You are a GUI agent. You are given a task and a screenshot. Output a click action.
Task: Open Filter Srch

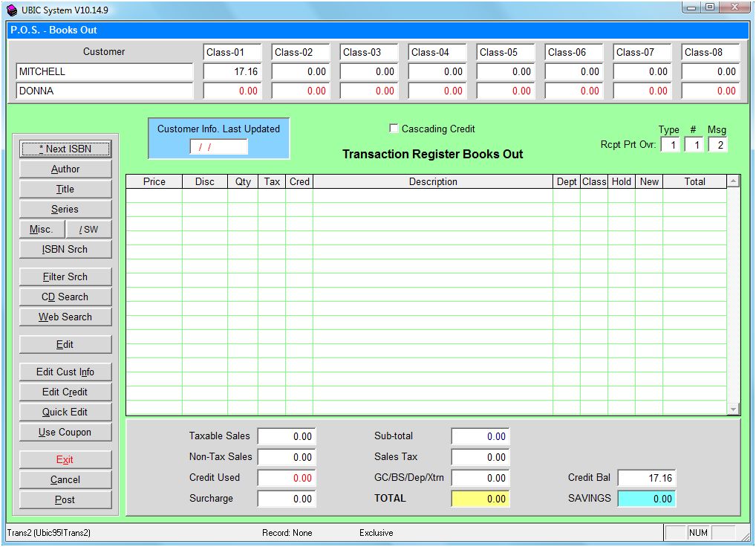tap(65, 277)
